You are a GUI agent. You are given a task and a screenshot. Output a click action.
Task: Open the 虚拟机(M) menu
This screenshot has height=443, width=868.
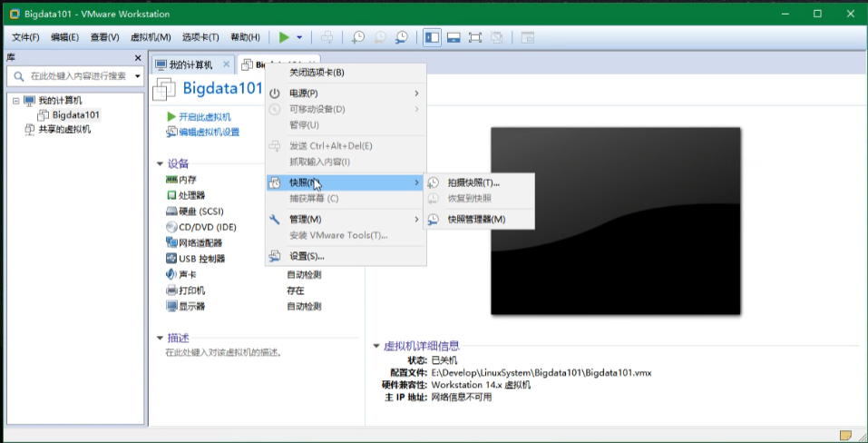pos(151,37)
